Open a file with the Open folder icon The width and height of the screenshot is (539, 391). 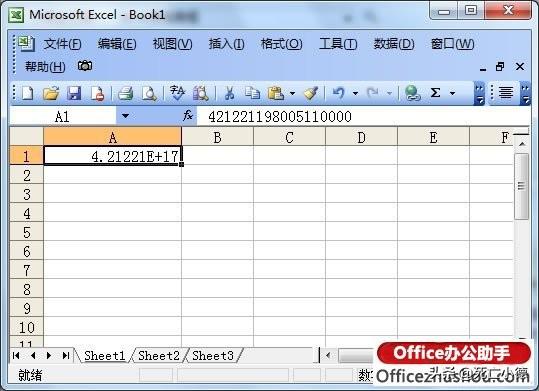(51, 93)
